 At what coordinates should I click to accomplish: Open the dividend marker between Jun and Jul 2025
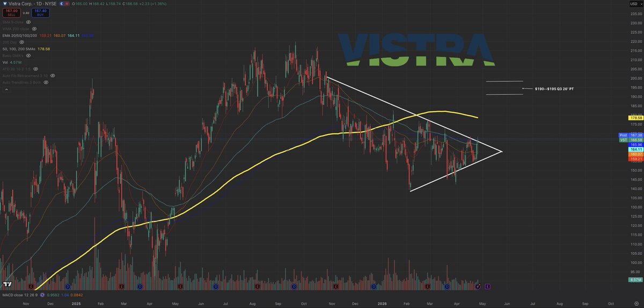point(216,286)
